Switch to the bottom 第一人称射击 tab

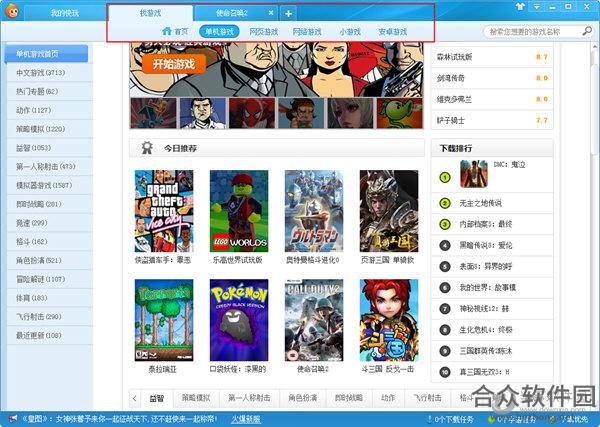(249, 398)
